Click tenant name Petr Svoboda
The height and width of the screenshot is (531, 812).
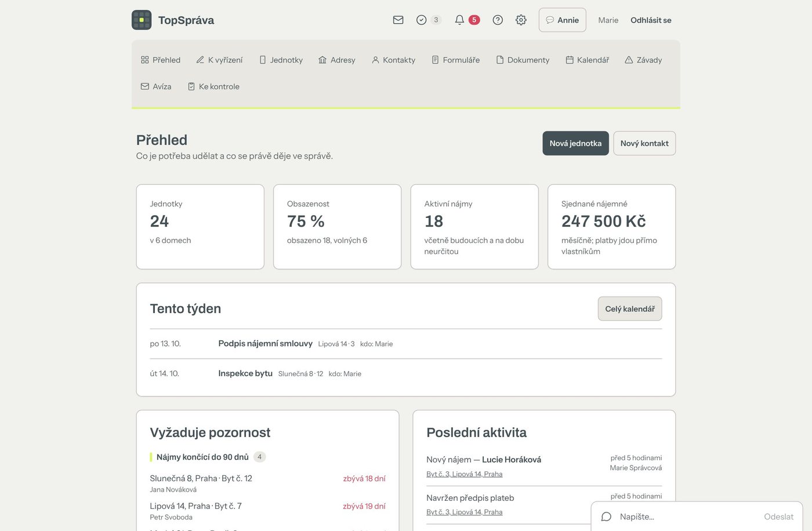(x=171, y=518)
